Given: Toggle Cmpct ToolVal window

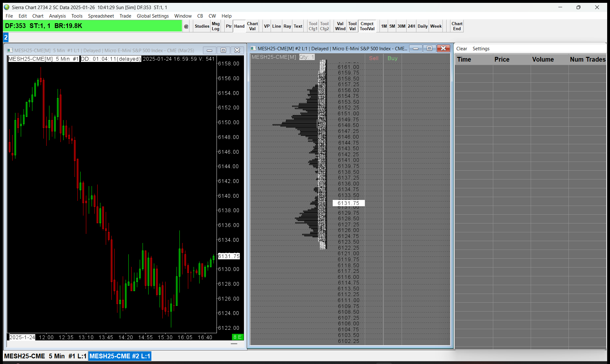Looking at the screenshot, I should tap(367, 26).
